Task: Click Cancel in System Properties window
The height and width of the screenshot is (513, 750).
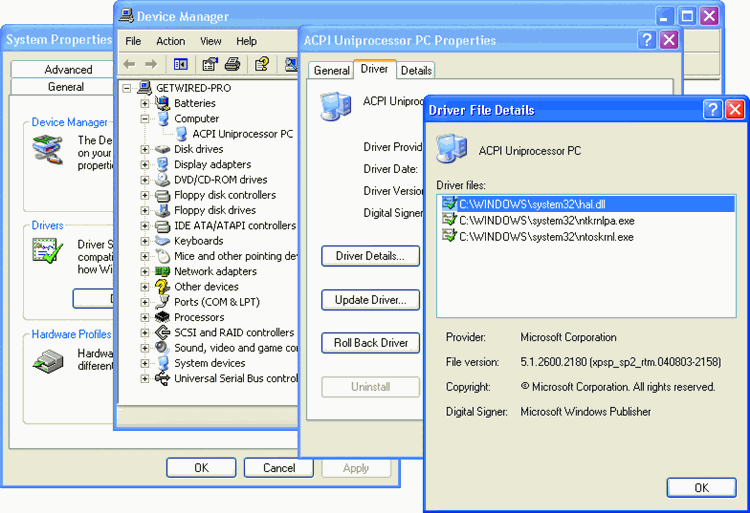Action: click(279, 468)
